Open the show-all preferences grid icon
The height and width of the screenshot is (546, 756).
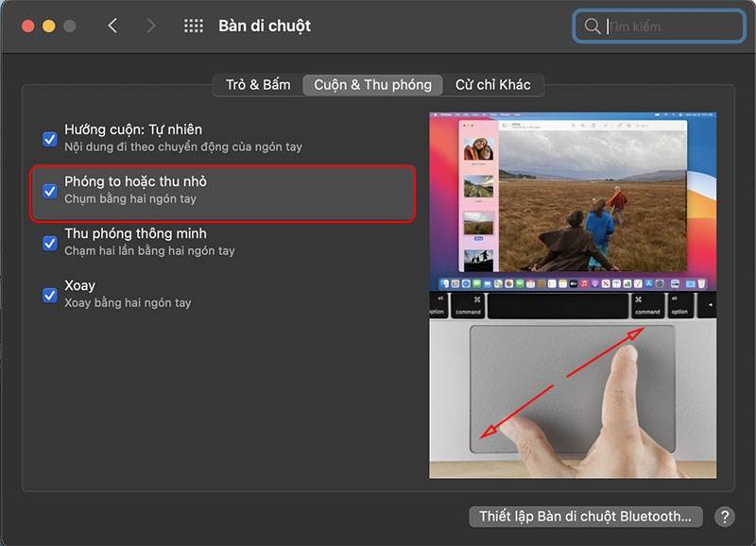pos(194,26)
